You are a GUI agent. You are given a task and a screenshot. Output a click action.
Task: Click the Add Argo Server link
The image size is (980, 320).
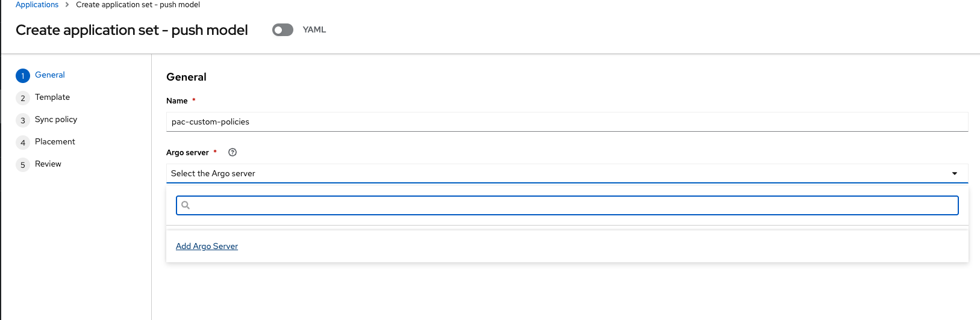pyautogui.click(x=207, y=246)
